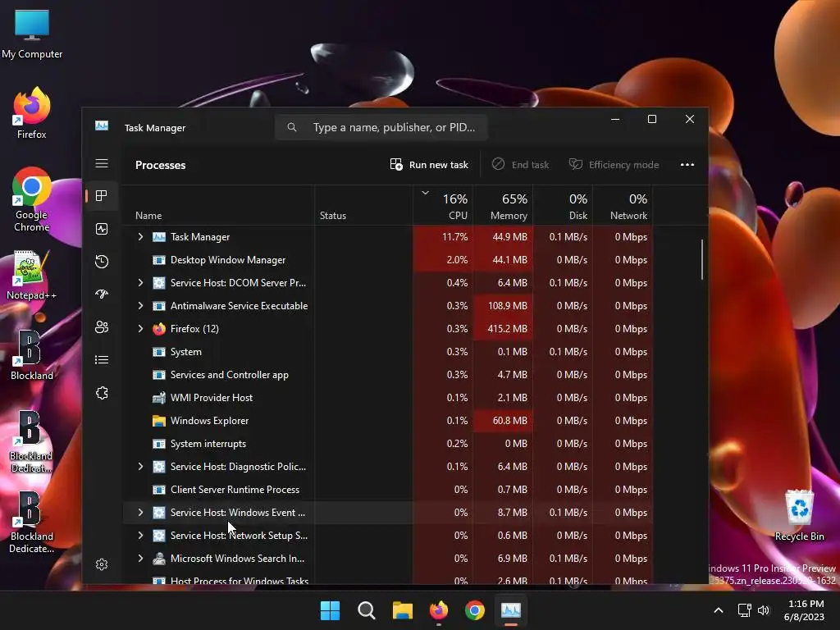
Task: Click the search box for name or PID
Action: [x=381, y=127]
